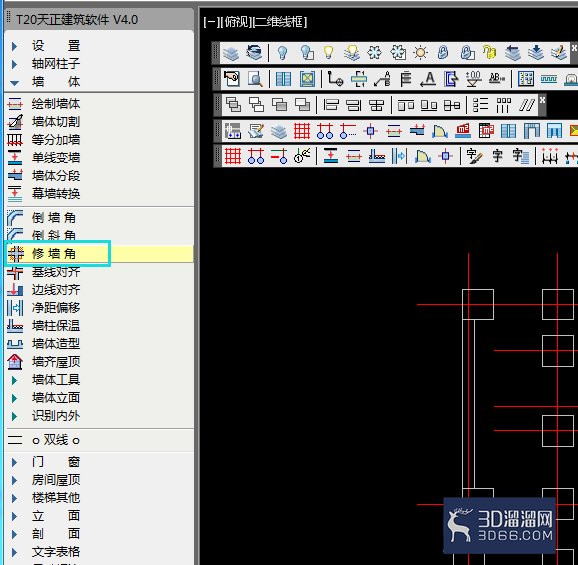Screen dimensions: 578x565
Task: Click the blue door with arrow icon
Action: tap(451, 79)
